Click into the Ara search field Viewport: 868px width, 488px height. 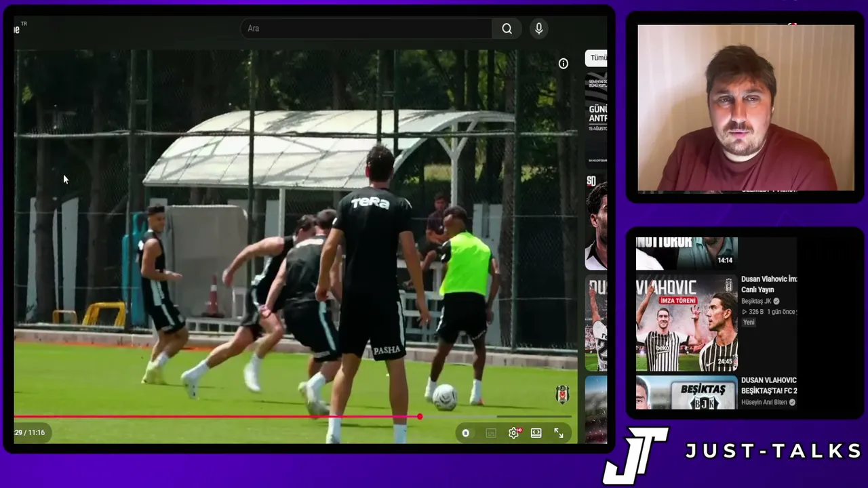(x=366, y=28)
